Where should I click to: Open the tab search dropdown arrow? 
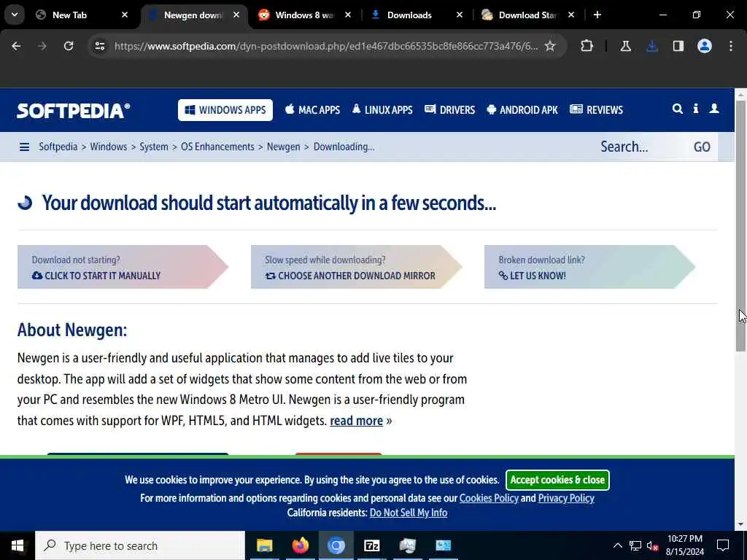(x=15, y=15)
